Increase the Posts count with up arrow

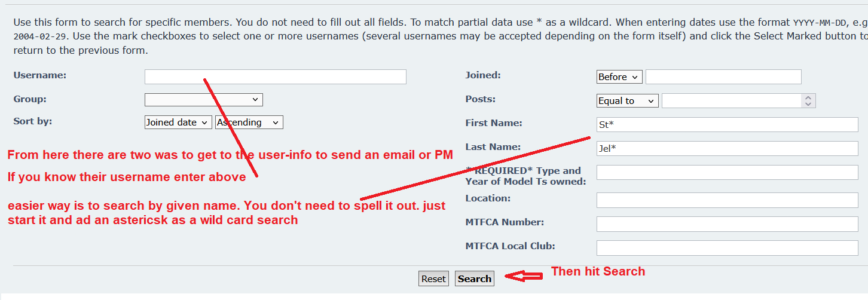pos(808,97)
